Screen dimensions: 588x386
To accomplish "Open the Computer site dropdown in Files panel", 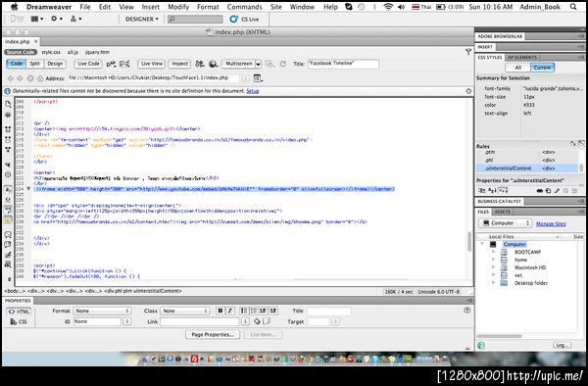I will [505, 223].
